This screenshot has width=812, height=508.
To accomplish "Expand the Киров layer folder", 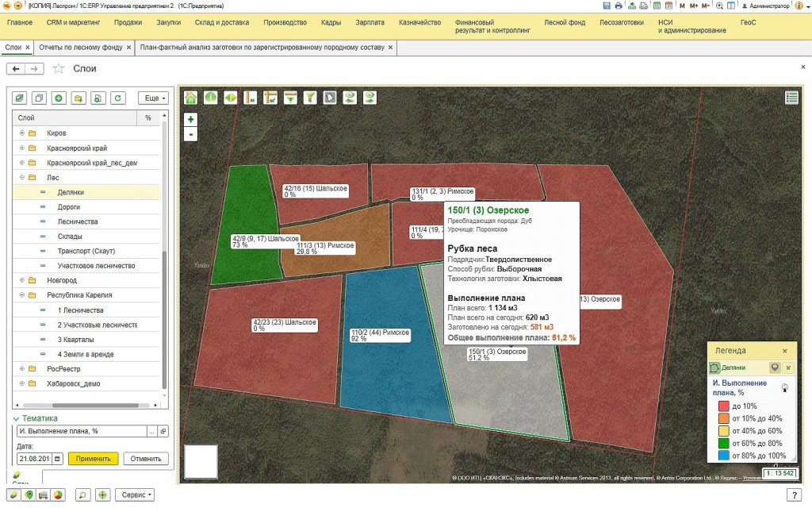I will (21, 133).
